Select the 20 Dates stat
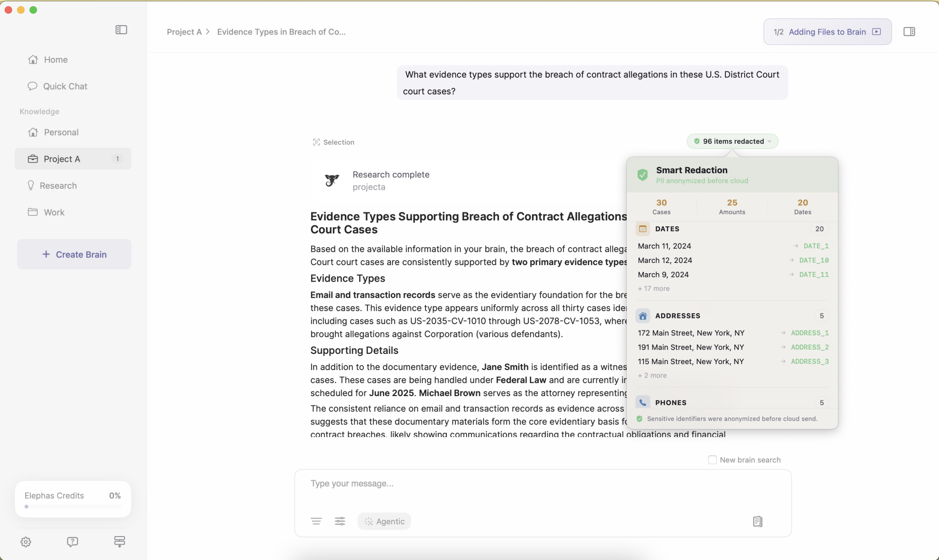The image size is (939, 560). [802, 207]
